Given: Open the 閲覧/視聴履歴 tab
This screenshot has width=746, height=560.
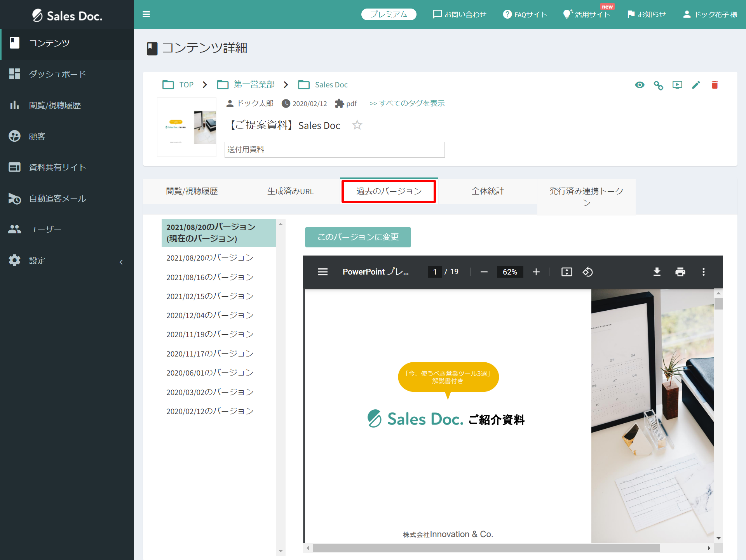Looking at the screenshot, I should [x=192, y=191].
